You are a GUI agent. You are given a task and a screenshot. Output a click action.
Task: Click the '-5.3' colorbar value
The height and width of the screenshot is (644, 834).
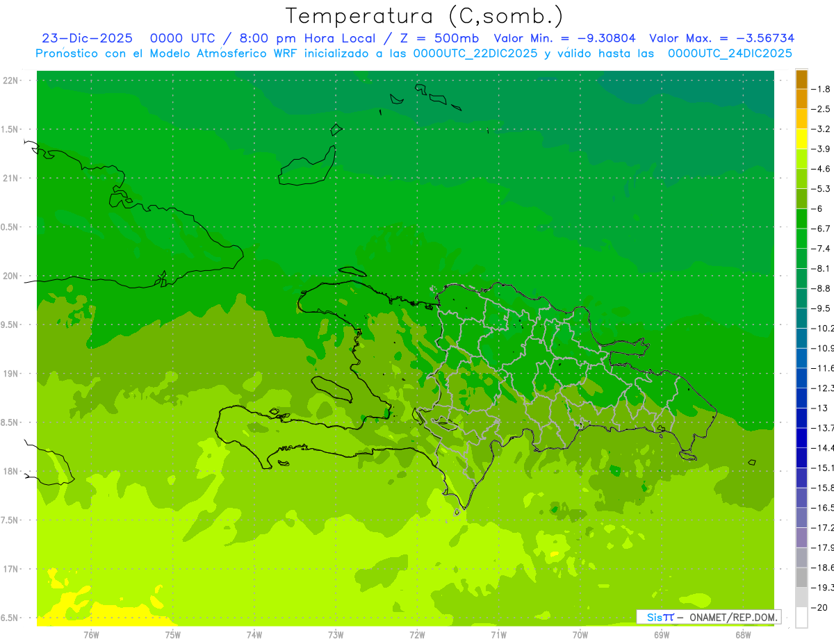[821, 189]
